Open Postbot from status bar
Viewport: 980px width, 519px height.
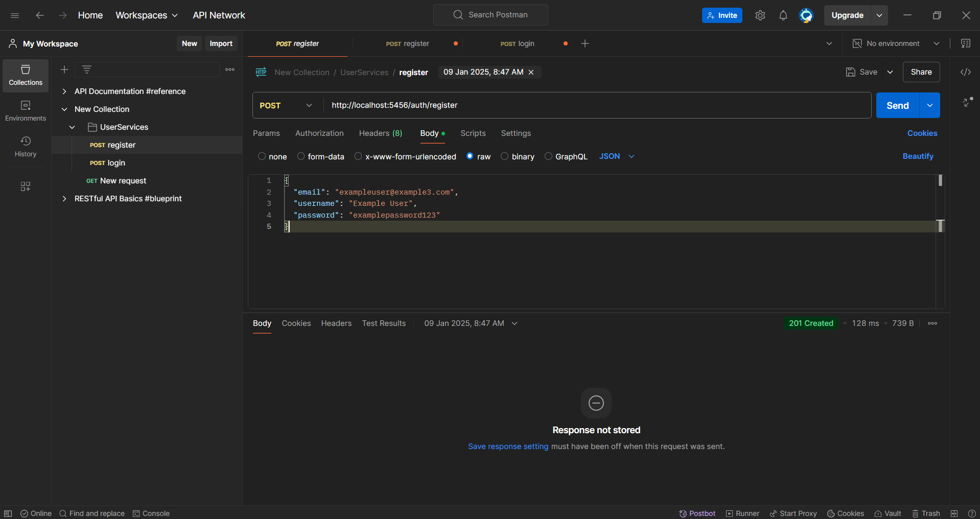(x=697, y=513)
